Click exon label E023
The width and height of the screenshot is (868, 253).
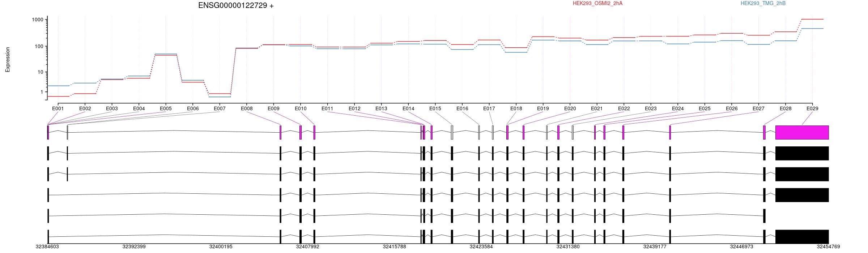click(651, 108)
